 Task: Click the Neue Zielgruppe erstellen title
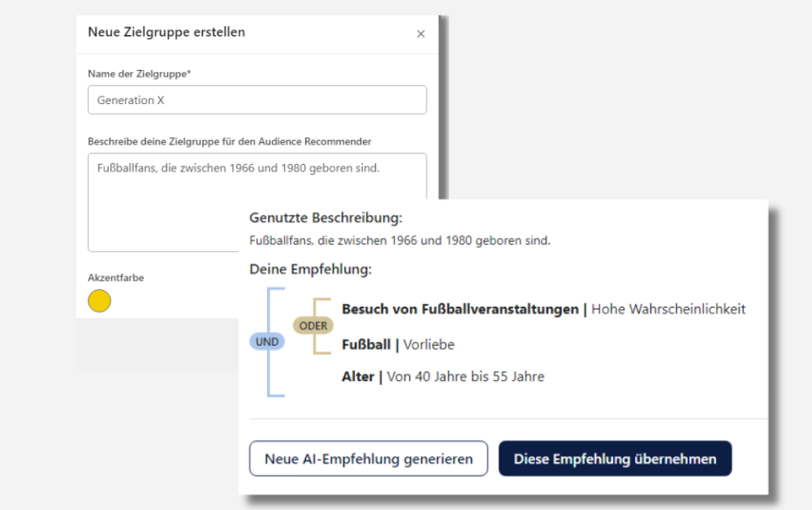point(166,32)
